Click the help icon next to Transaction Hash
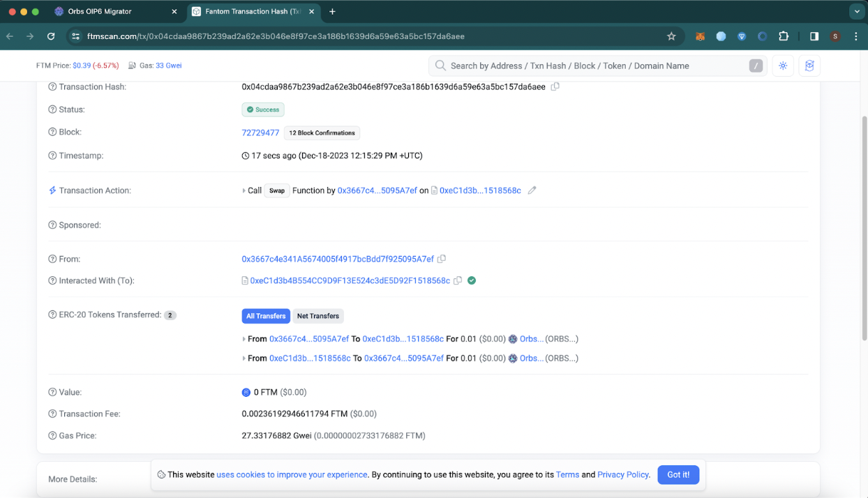Screen dimensions: 868x498 [x=52, y=86]
